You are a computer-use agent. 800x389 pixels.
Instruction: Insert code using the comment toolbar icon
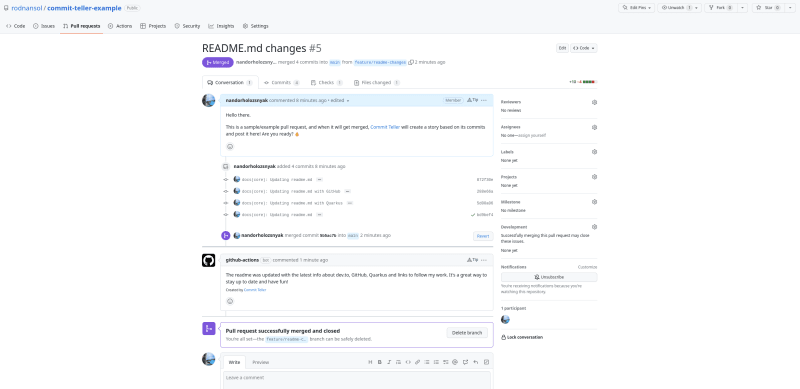408,362
